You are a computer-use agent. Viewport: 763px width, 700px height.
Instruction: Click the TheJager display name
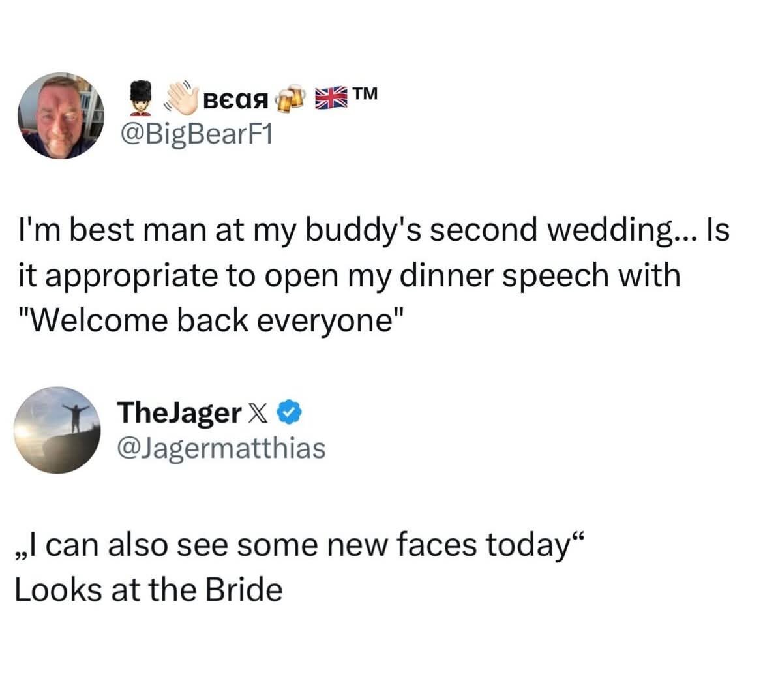pos(179,413)
